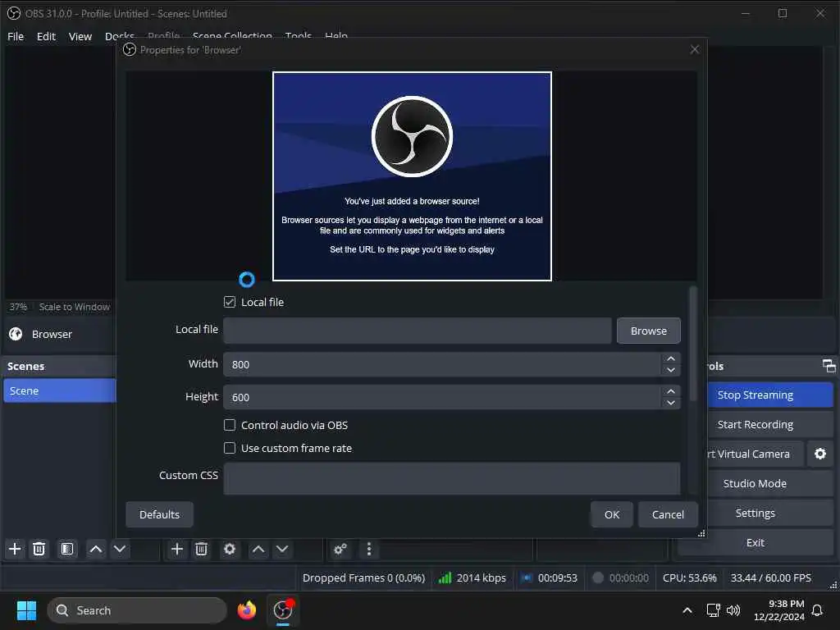Remove selected scene using trash icon
This screenshot has height=630, width=840.
[39, 549]
